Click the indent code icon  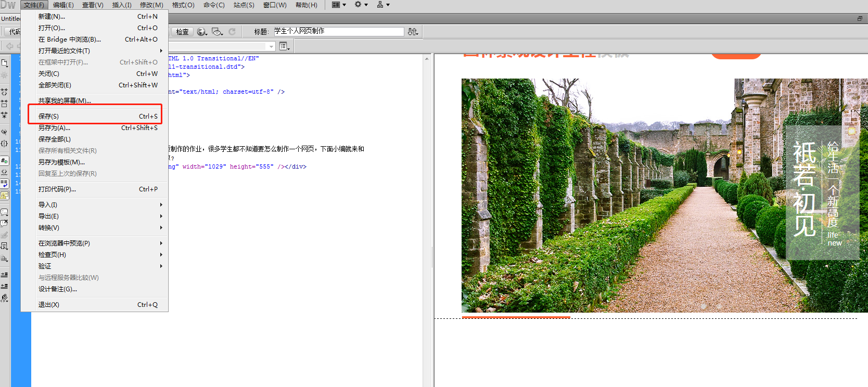(4, 275)
